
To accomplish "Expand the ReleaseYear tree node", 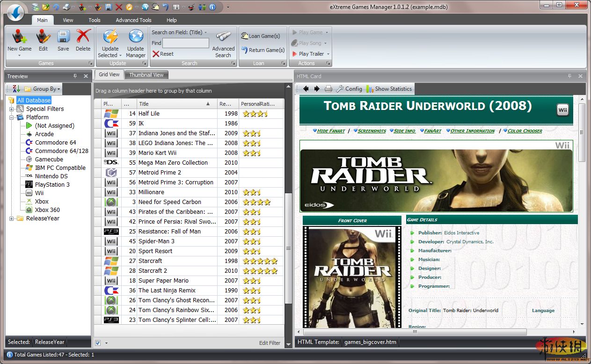I will point(12,218).
